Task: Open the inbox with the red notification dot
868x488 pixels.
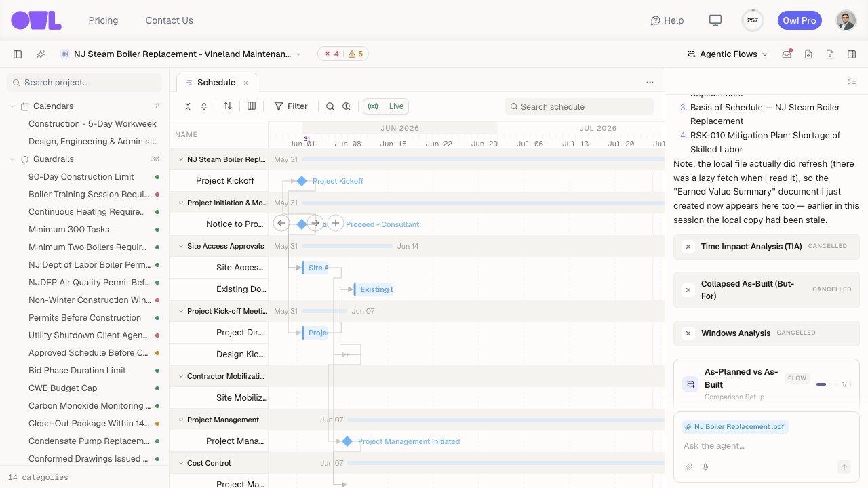Action: (787, 54)
